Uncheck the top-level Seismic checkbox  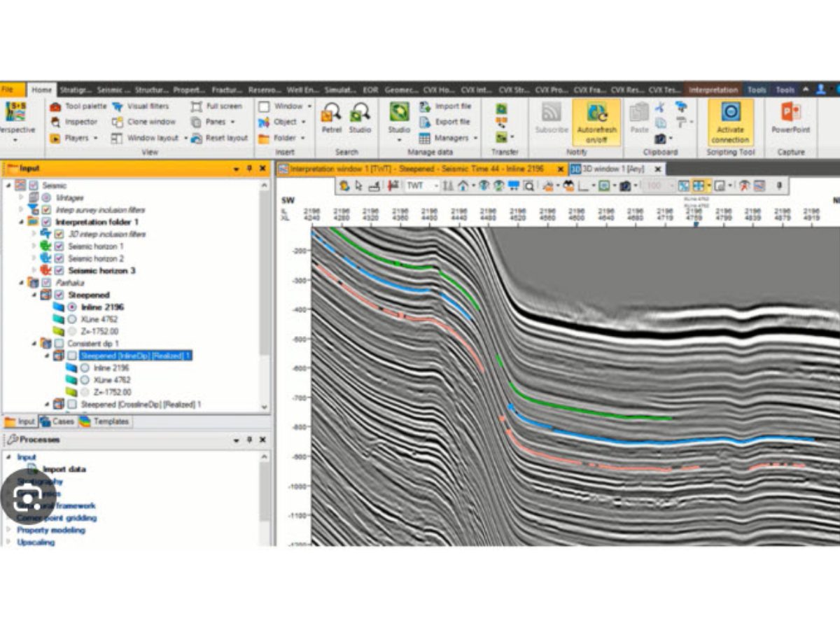click(x=33, y=185)
